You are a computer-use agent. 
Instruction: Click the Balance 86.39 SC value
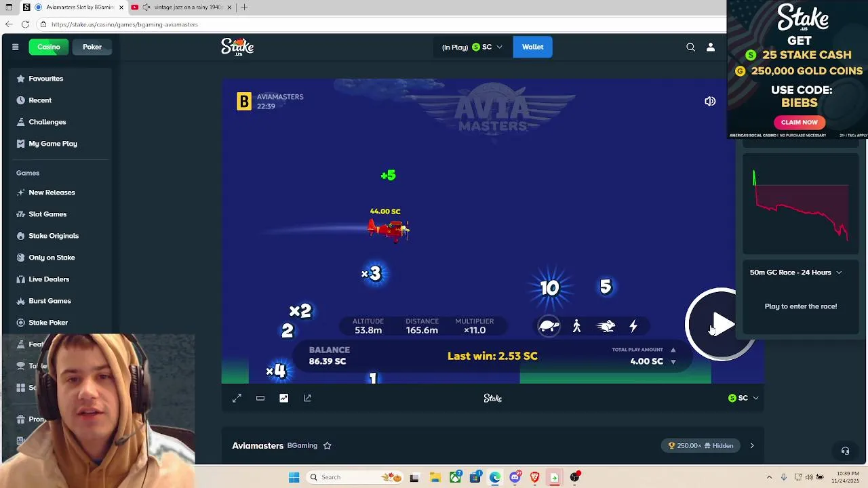coord(328,361)
